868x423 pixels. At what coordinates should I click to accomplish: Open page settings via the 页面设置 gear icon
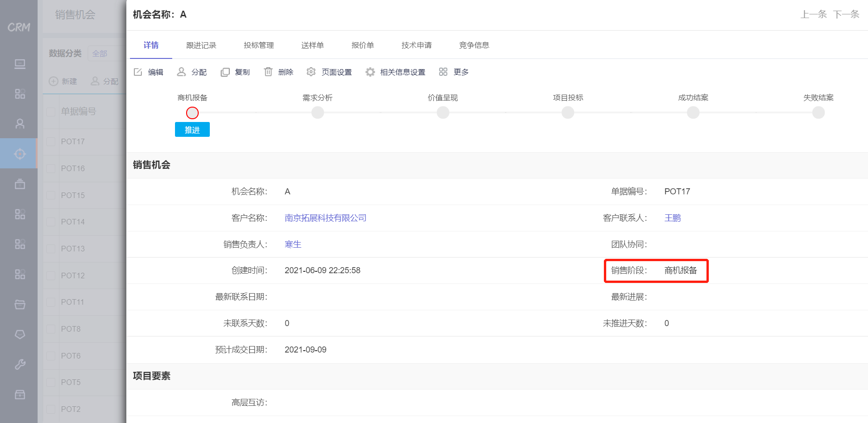311,71
